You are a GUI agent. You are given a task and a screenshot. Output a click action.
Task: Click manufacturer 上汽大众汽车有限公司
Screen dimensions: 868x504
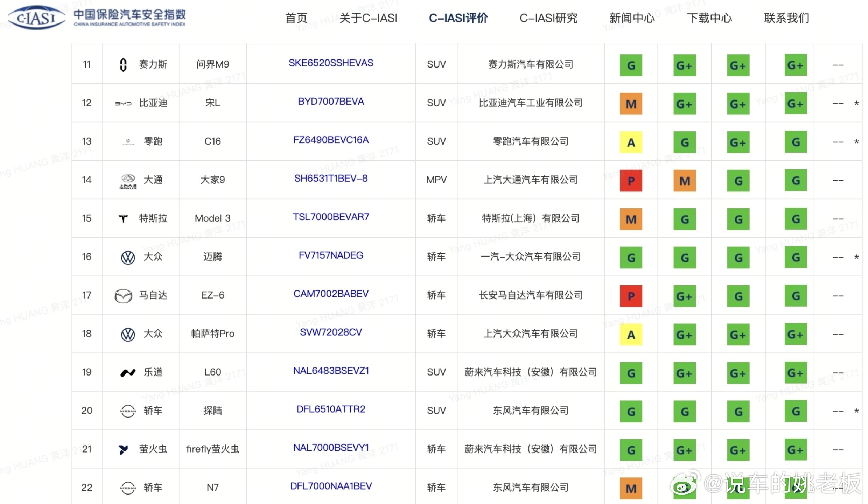pos(531,334)
